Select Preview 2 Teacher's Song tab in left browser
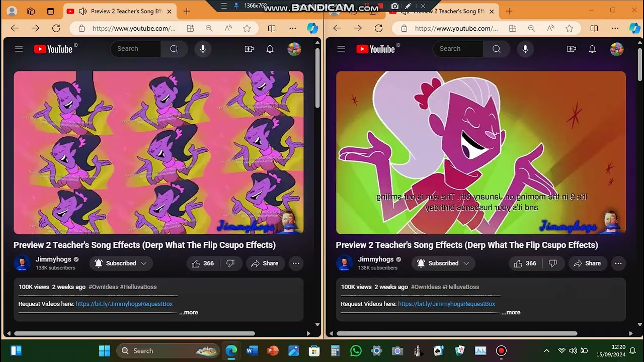This screenshot has width=644, height=362. coord(120,11)
